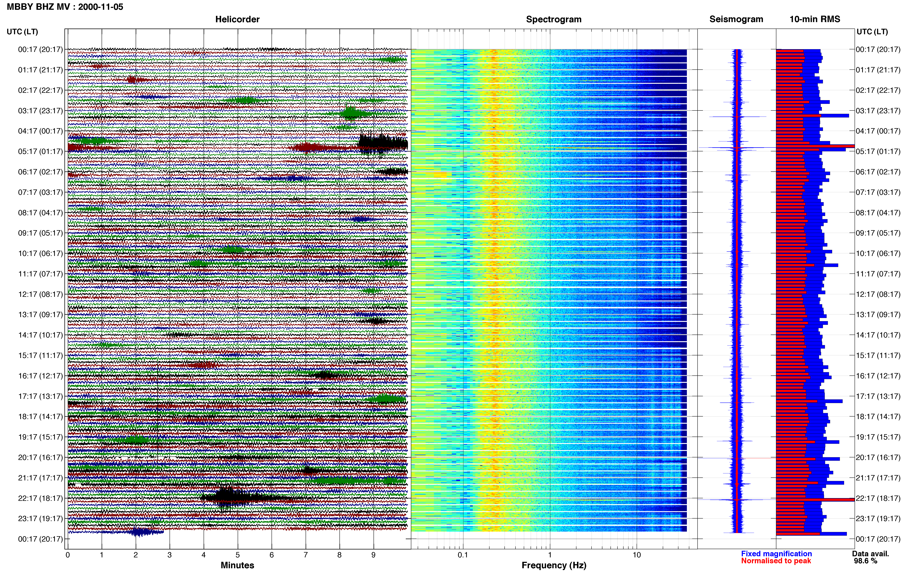Click the 08:17 (04:17) label on the left axis
The height and width of the screenshot is (578, 924).
tap(40, 212)
